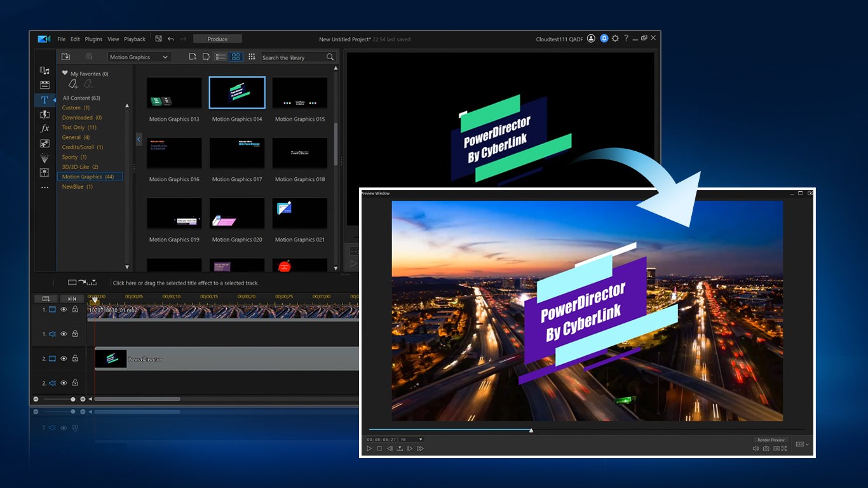Select the PowerDirector title clip on track 2

[227, 359]
